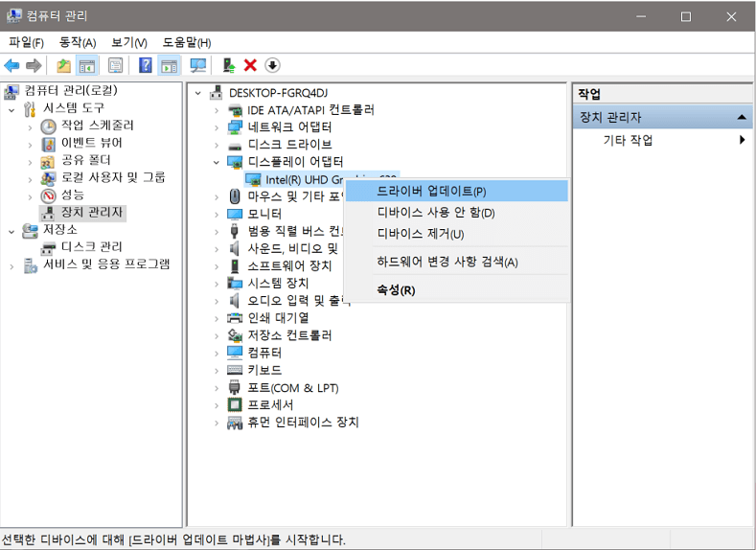Viewport: 756px width, 550px height.
Task: Click the 키보드 device icon
Action: pos(235,370)
